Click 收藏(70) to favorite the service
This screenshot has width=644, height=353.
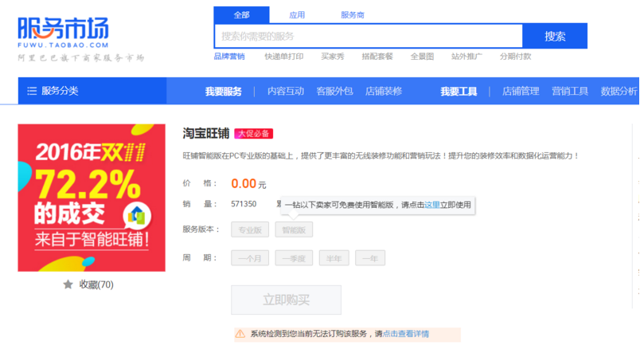pos(96,284)
